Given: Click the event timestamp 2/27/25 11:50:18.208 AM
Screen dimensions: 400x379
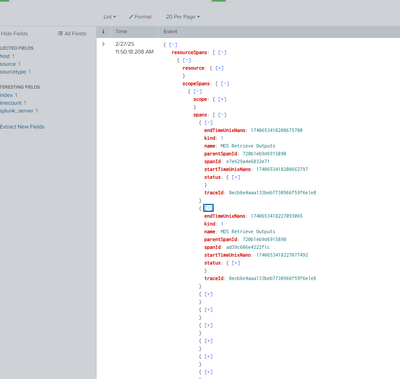Looking at the screenshot, I should point(134,48).
